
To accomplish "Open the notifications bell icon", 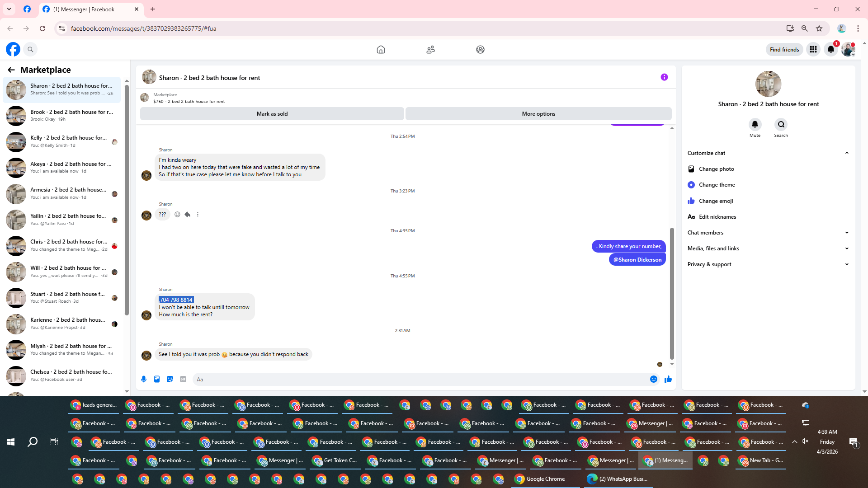I will click(830, 50).
